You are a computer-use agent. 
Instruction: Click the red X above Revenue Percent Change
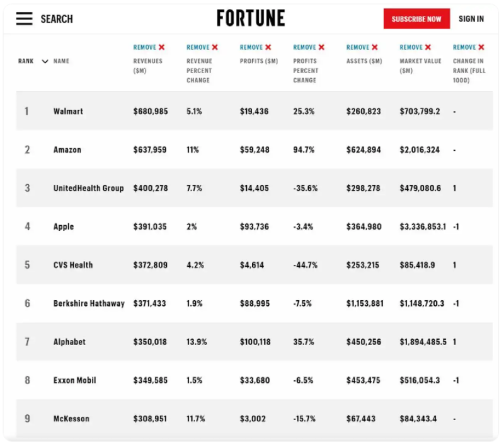(x=215, y=47)
